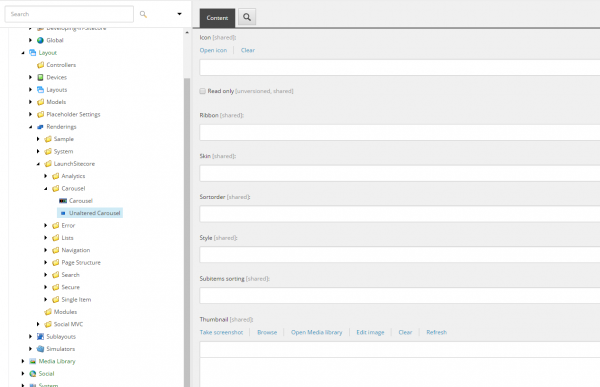This screenshot has width=600, height=387.
Task: Click the Page Structure folder icon
Action: click(55, 263)
